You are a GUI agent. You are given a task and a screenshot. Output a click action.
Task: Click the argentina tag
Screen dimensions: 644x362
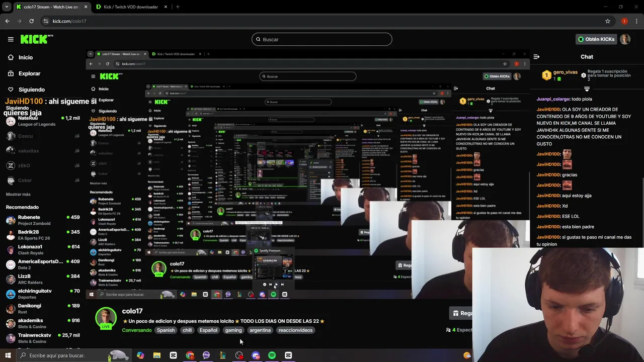[260, 330]
